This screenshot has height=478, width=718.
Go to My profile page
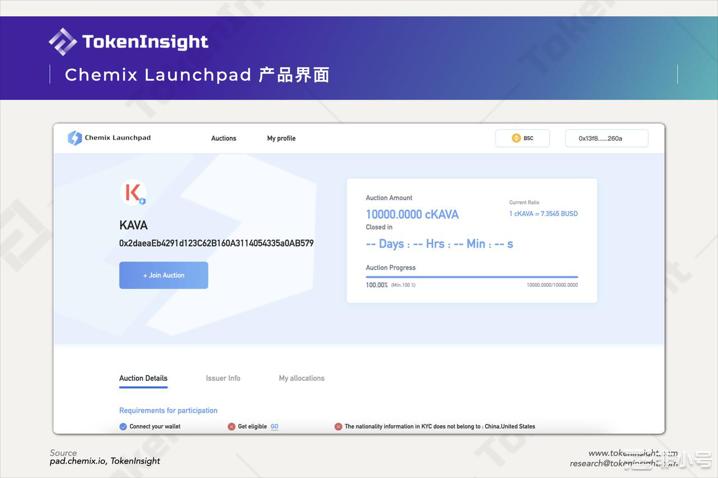coord(281,138)
